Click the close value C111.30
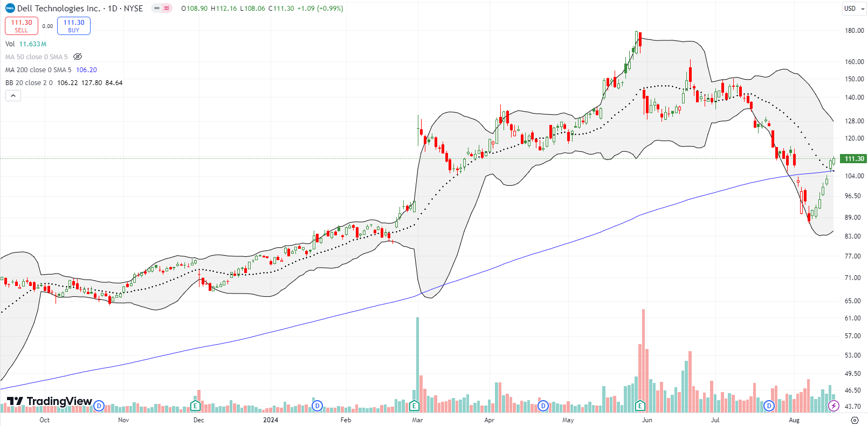Screen dimensions: 868x426 (x=281, y=8)
